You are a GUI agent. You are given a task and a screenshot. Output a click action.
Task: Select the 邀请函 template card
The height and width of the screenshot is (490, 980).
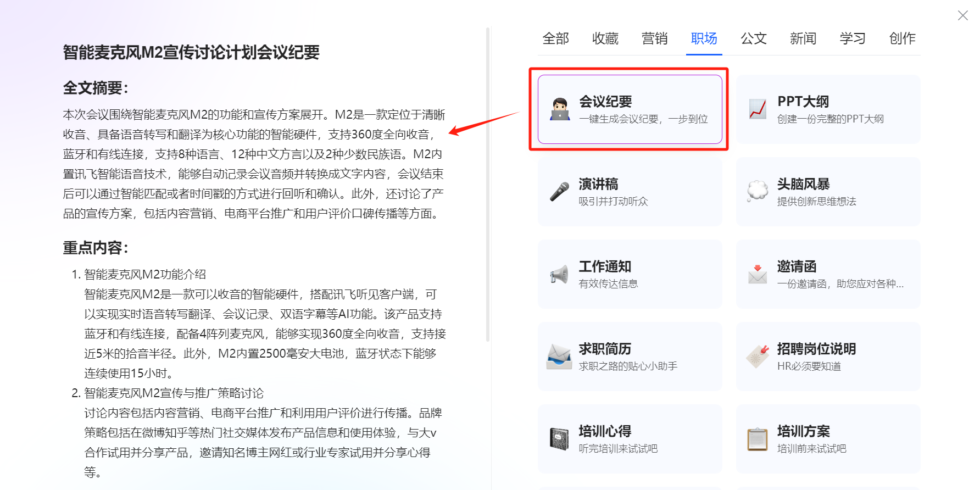[828, 274]
